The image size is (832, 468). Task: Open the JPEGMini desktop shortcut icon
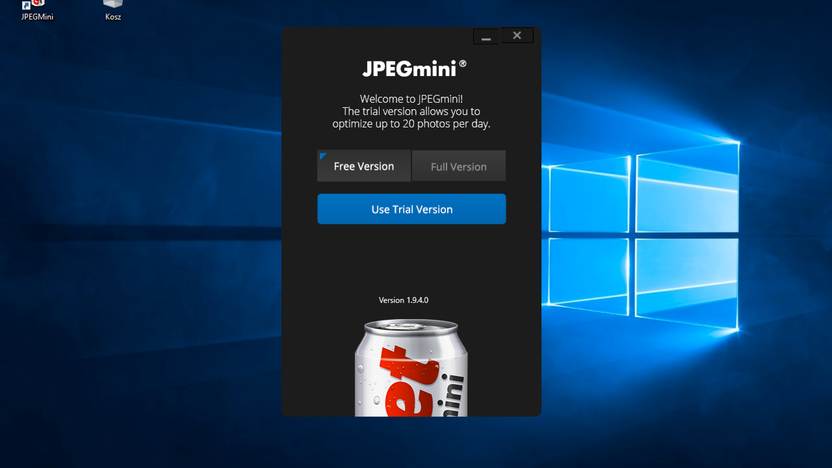click(x=37, y=11)
